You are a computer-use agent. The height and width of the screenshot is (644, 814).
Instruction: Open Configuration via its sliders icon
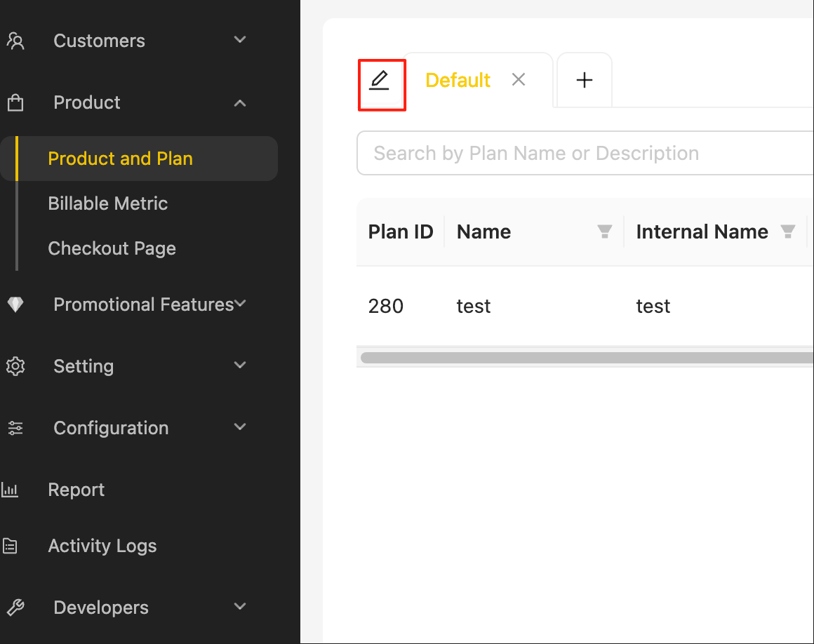click(15, 427)
